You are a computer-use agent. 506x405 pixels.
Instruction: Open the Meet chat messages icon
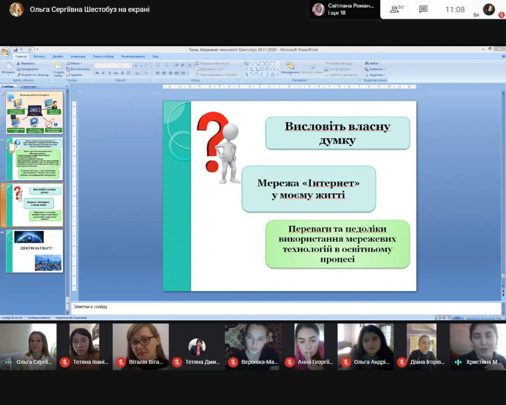point(423,9)
